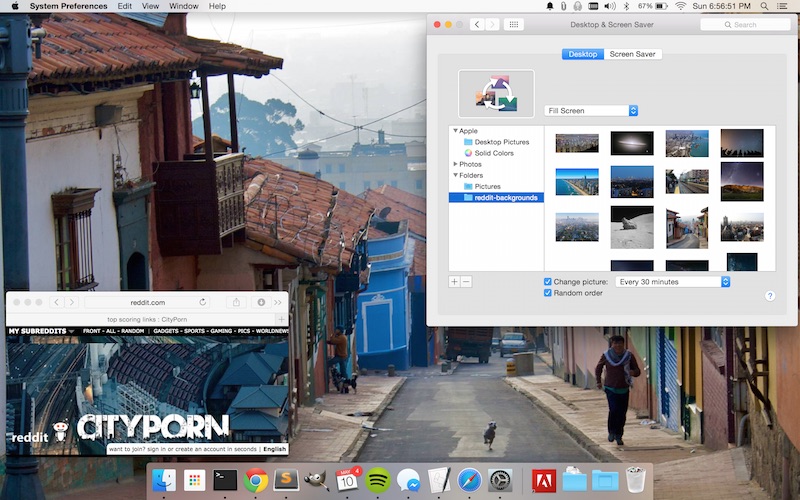
Task: Toggle the Change picture checkbox
Action: tap(547, 282)
